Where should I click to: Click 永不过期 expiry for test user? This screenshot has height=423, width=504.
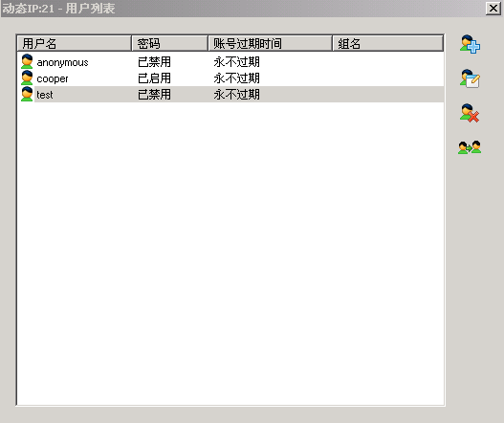pyautogui.click(x=236, y=95)
